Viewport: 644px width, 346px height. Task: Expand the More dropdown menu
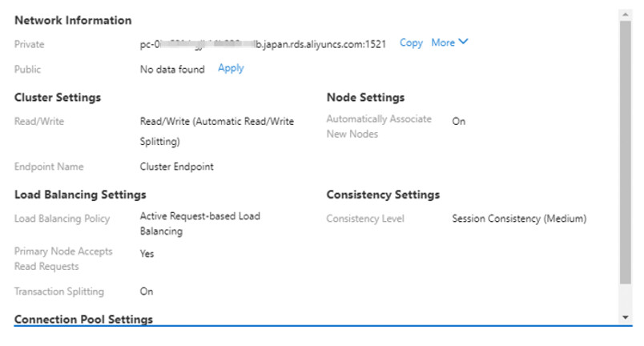tap(443, 43)
